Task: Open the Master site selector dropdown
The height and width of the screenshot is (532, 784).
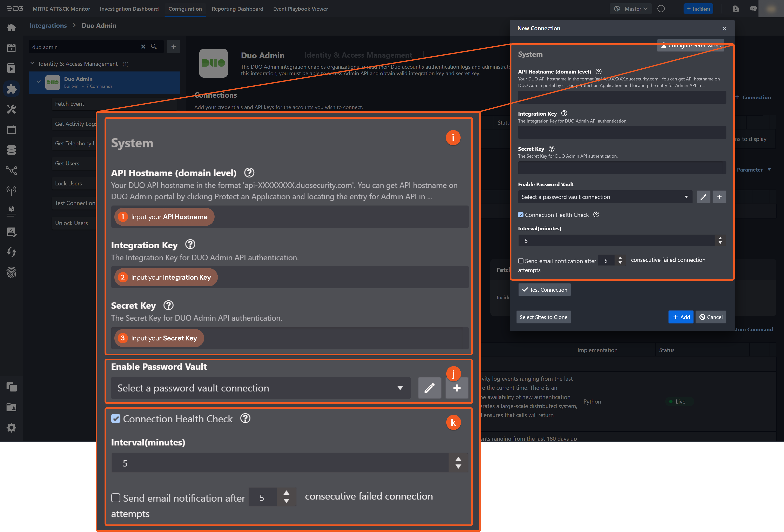Action: click(x=630, y=8)
